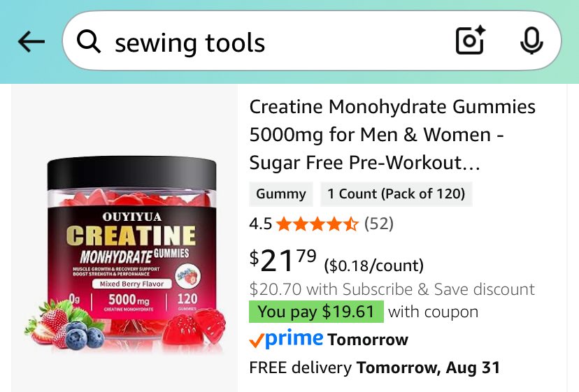
Task: Click the star rating icons
Action: (317, 224)
